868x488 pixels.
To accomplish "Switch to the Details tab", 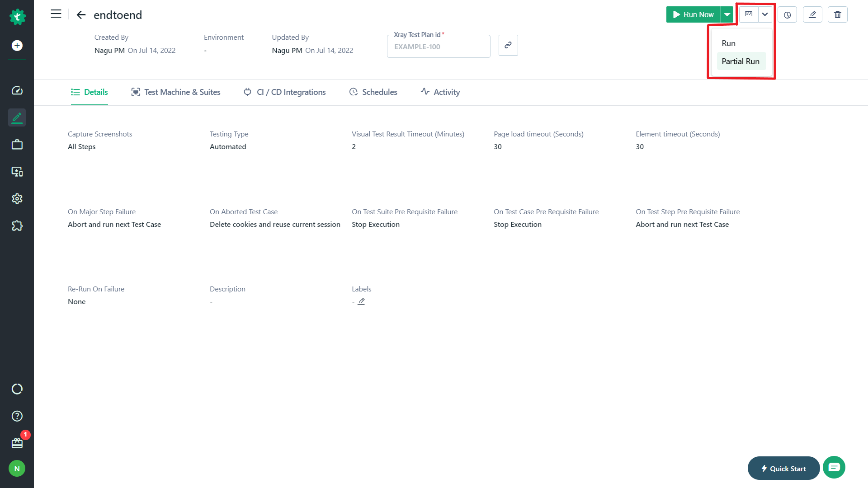I will point(90,92).
